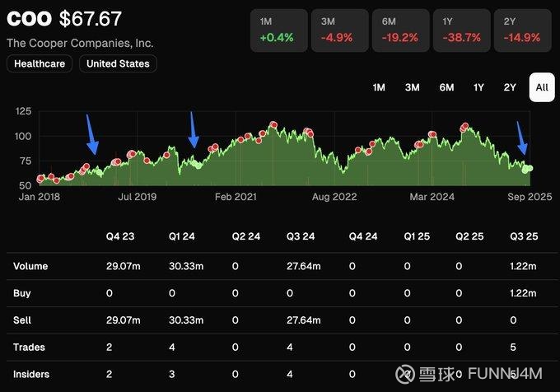Click the Feb 2021 axis label
This screenshot has width=560, height=392.
(236, 197)
